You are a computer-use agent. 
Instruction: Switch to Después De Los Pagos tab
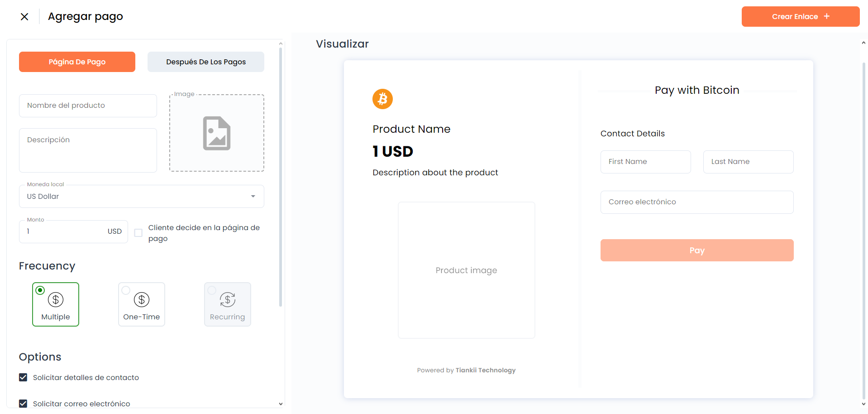206,62
